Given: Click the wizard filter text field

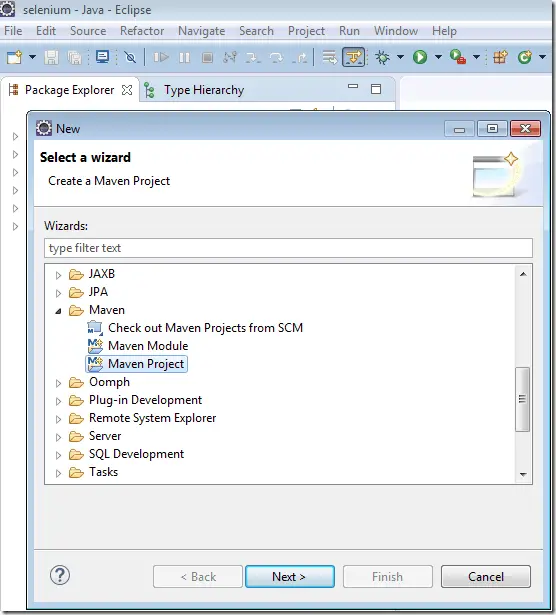Looking at the screenshot, I should click(x=288, y=248).
